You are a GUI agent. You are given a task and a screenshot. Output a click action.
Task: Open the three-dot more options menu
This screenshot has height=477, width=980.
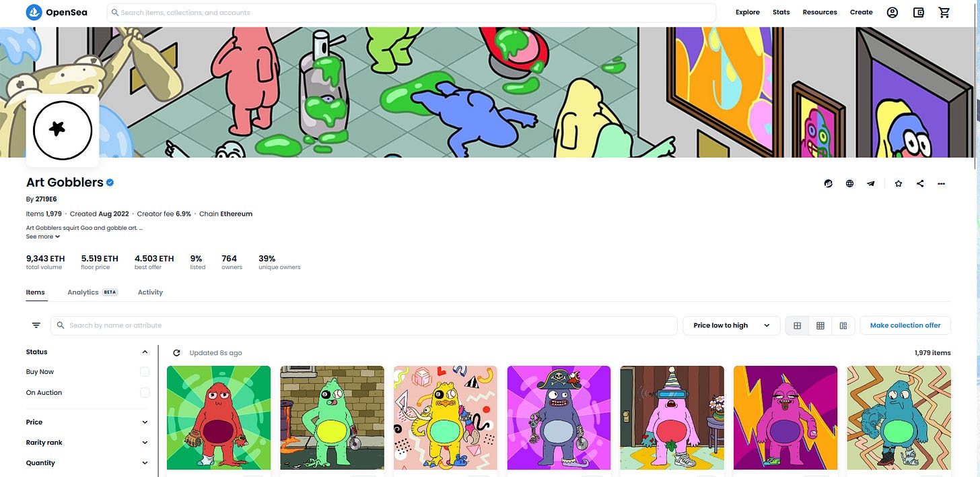(x=941, y=183)
